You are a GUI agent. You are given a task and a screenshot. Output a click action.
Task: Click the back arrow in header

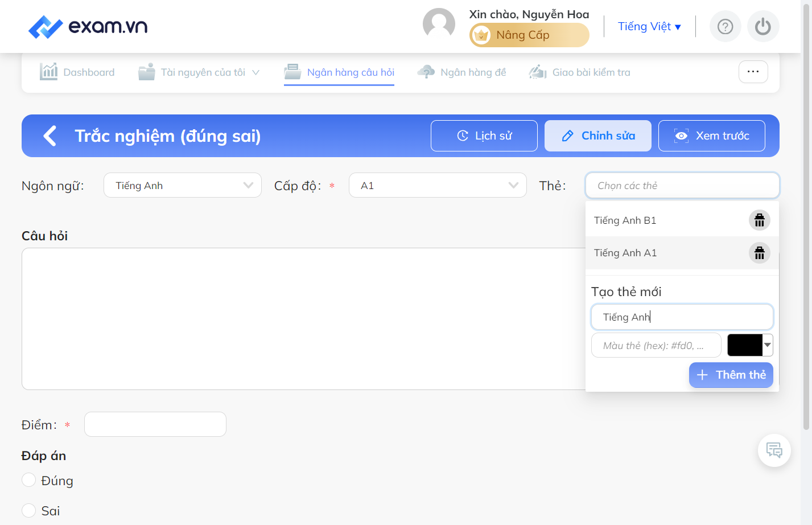click(50, 136)
